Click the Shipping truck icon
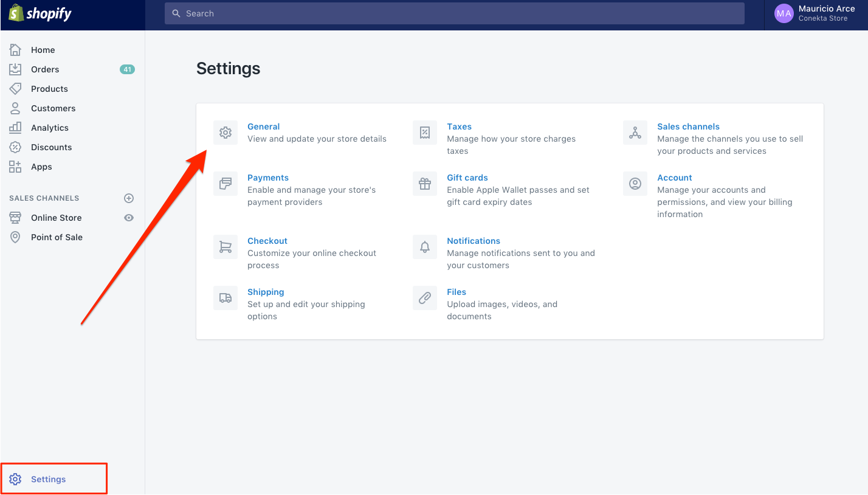The image size is (868, 495). (x=226, y=298)
